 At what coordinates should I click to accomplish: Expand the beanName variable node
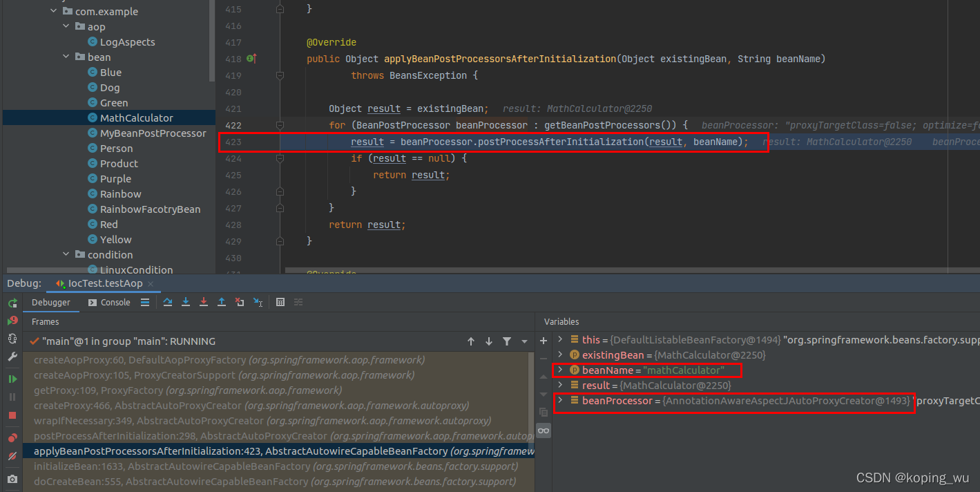point(560,370)
